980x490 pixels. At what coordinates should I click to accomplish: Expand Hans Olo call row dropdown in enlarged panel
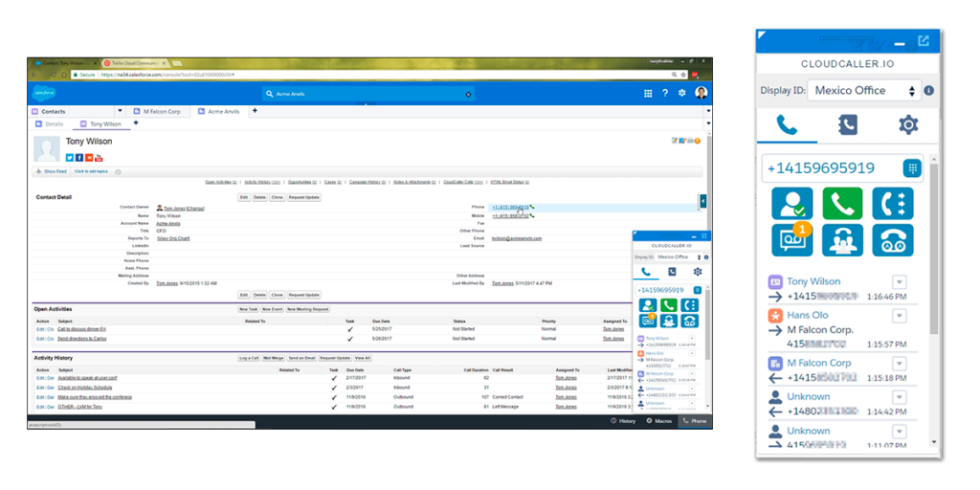899,315
